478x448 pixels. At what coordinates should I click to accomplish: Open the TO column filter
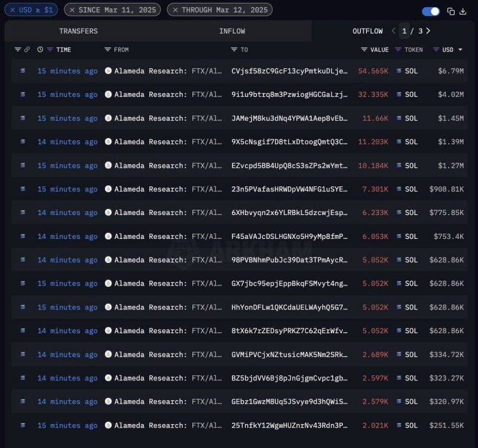[234, 50]
